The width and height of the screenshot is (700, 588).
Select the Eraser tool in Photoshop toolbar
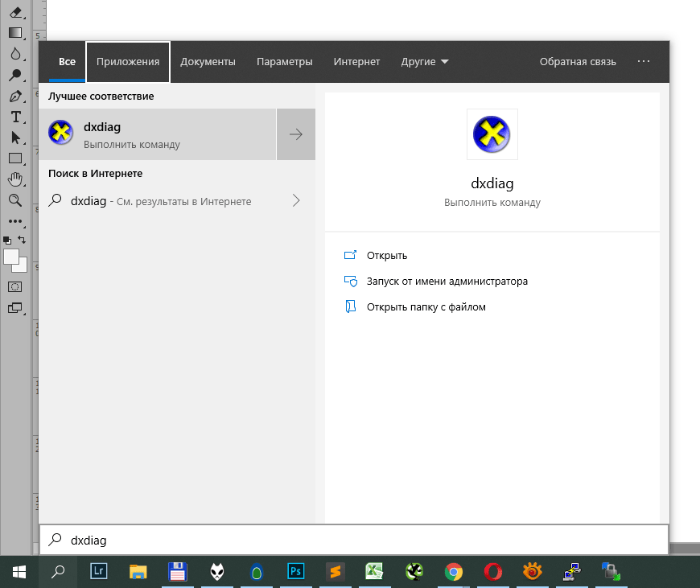[15, 12]
